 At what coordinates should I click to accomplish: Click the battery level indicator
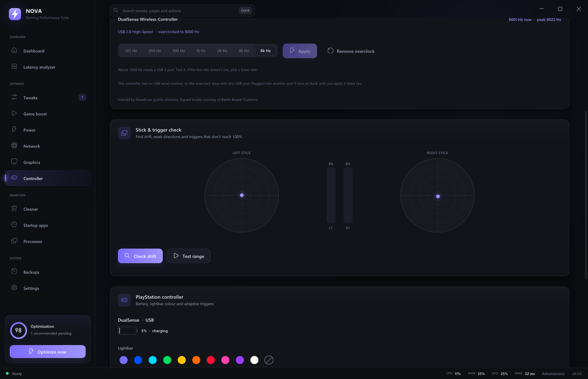(x=128, y=331)
